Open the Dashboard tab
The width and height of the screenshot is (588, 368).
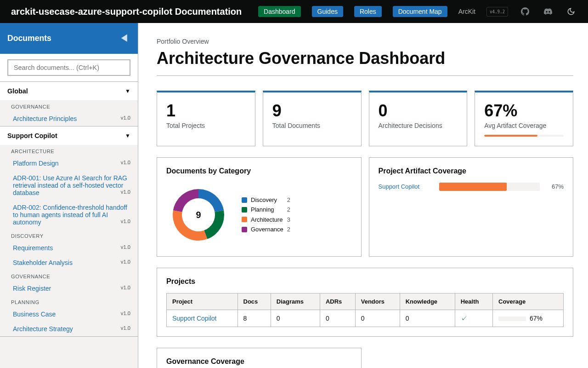279,11
